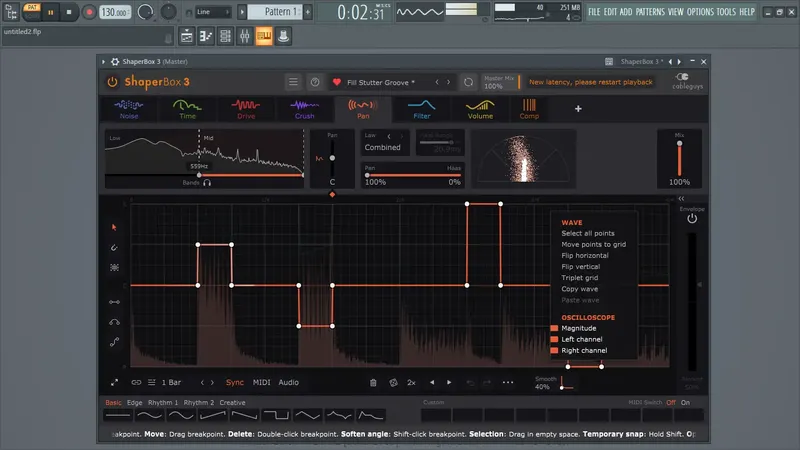Enable MIDI trigger mode
Screen dimensions: 800x450
[262, 383]
